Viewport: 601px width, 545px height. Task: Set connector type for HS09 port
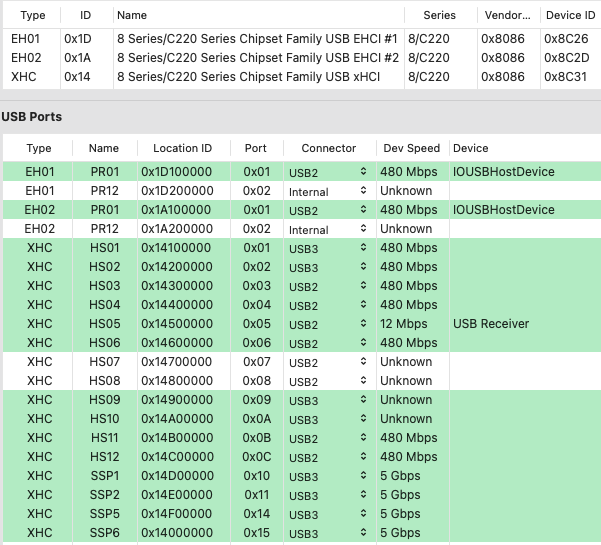(329, 400)
